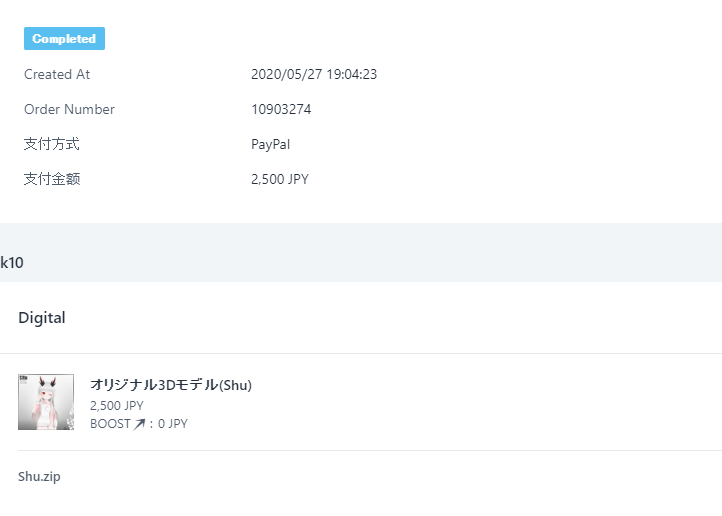
Task: Click the Order Number label
Action: 69,110
